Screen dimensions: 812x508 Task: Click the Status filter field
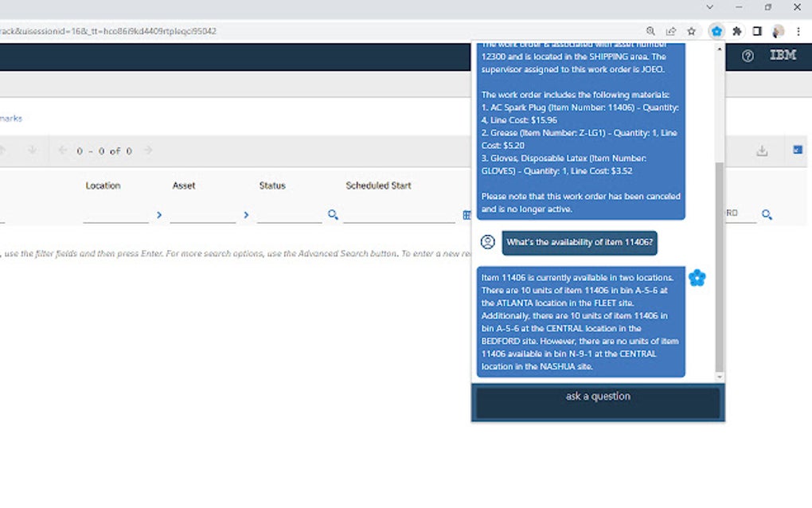click(x=290, y=214)
